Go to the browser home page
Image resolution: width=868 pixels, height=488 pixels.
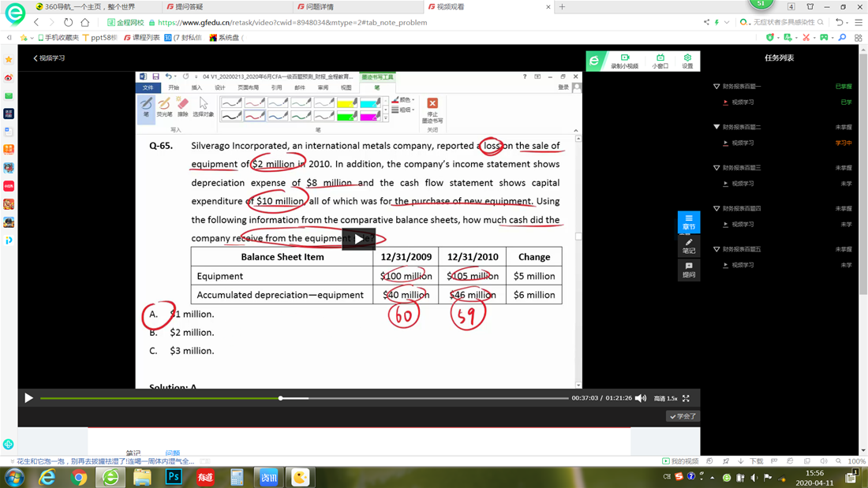[x=84, y=23]
